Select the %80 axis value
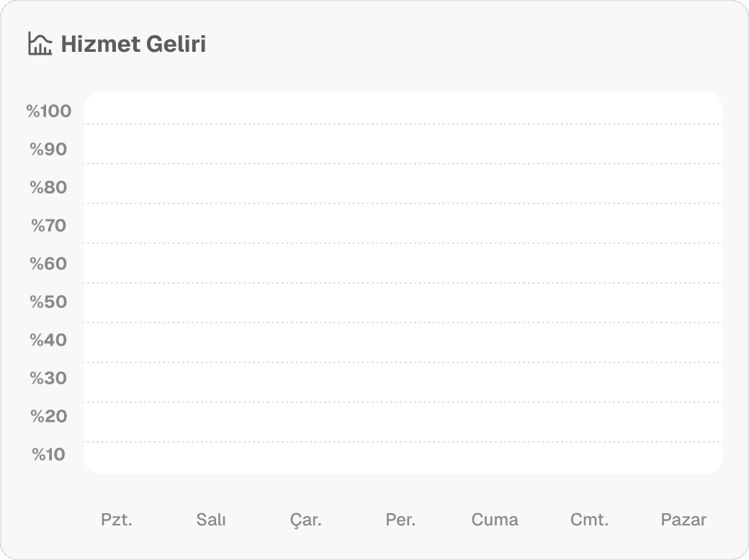This screenshot has height=560, width=749. point(48,187)
